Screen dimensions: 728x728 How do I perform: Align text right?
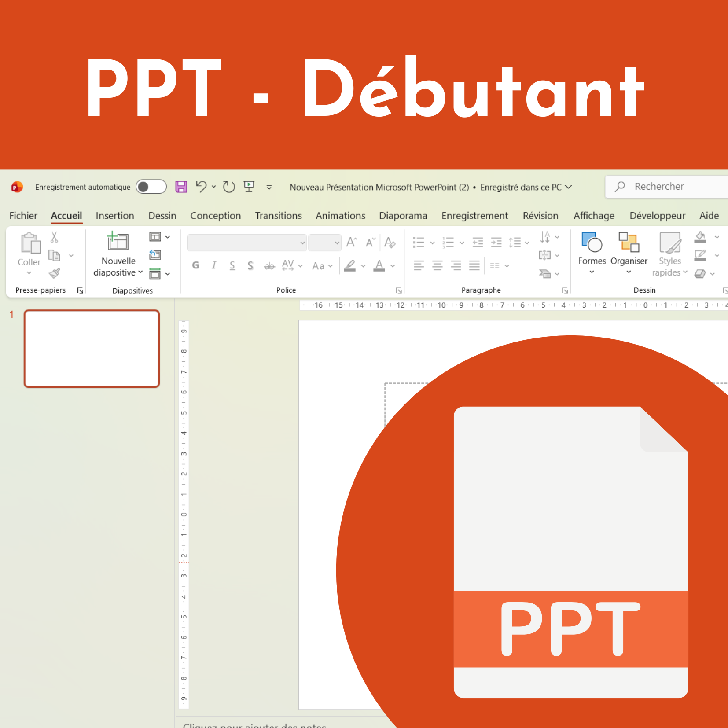click(x=456, y=265)
